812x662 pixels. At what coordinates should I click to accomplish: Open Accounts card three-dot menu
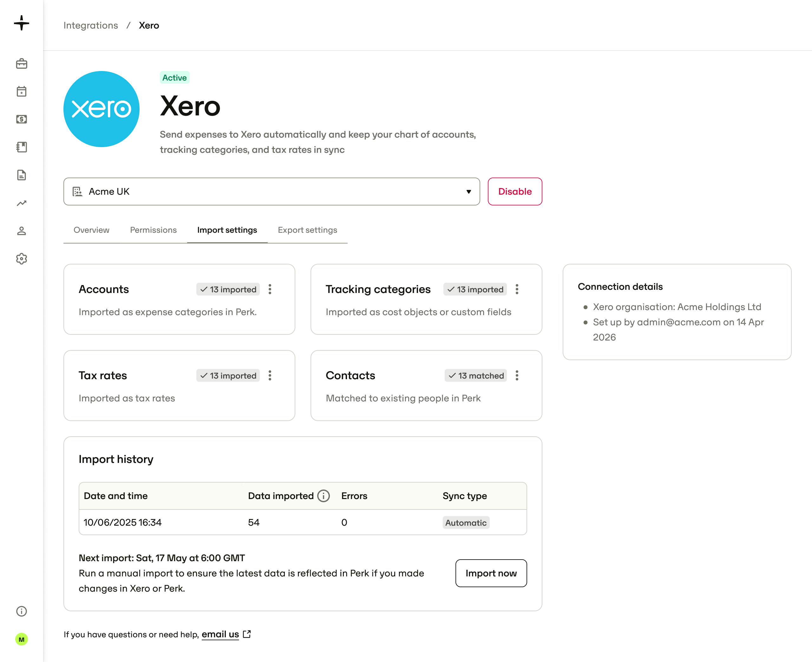(270, 289)
